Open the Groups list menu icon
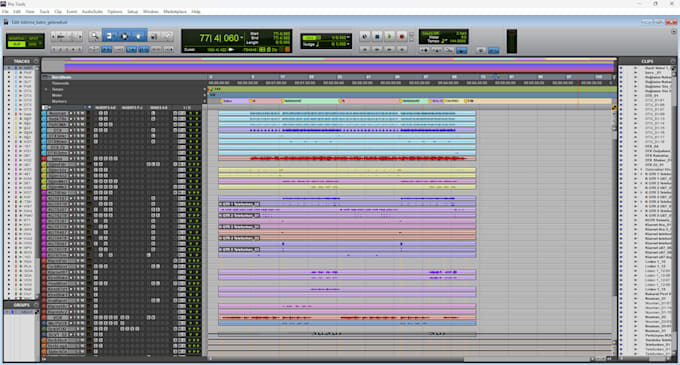The height and width of the screenshot is (365, 680). coord(36,305)
